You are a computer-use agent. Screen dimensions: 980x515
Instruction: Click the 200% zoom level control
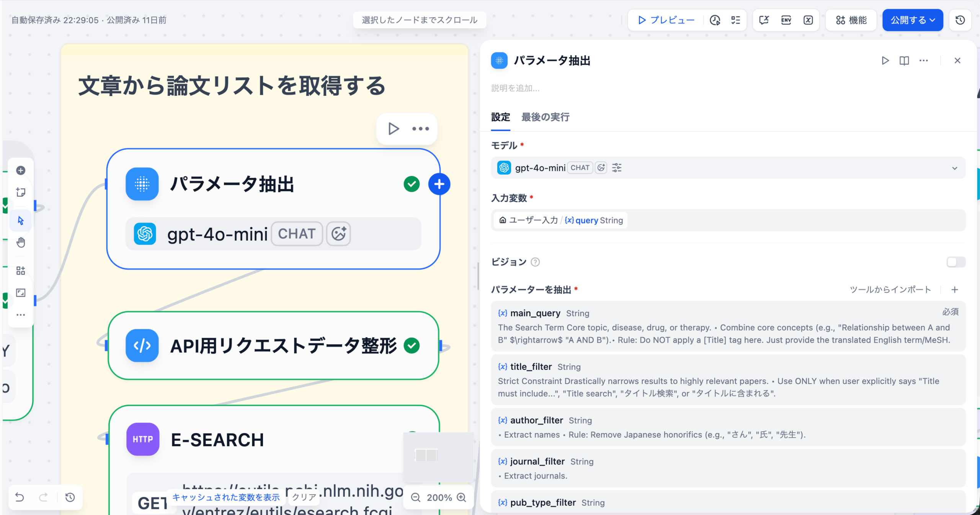click(x=439, y=497)
